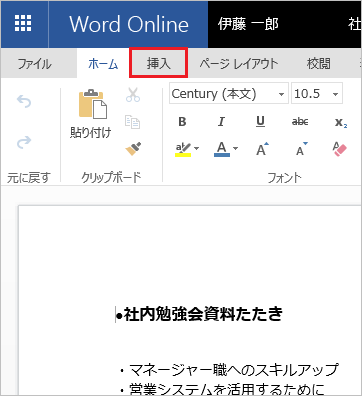Click user name 伊藤 一郎

248,24
